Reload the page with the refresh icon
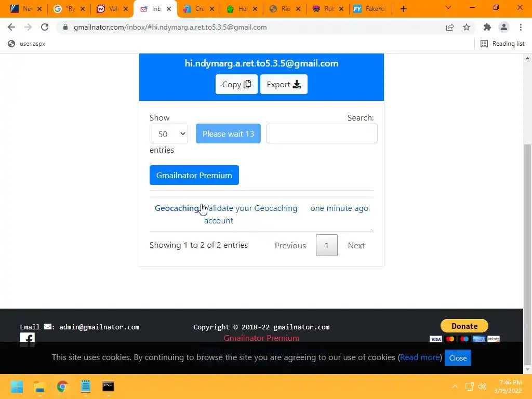This screenshot has width=532, height=399. click(x=45, y=27)
